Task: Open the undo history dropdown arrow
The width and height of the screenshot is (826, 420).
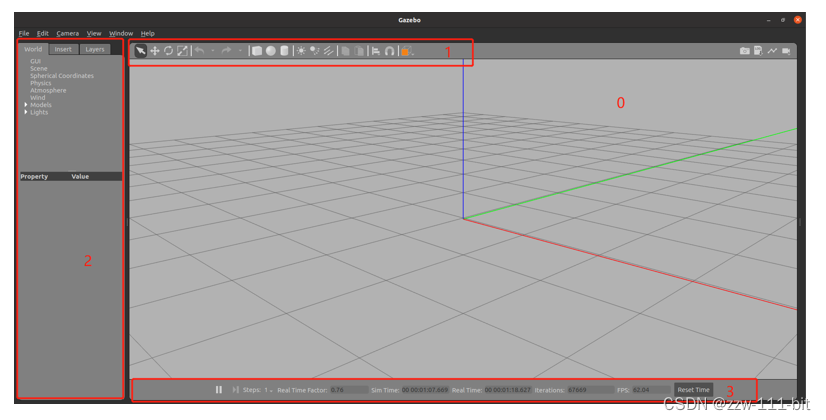Action: point(213,51)
